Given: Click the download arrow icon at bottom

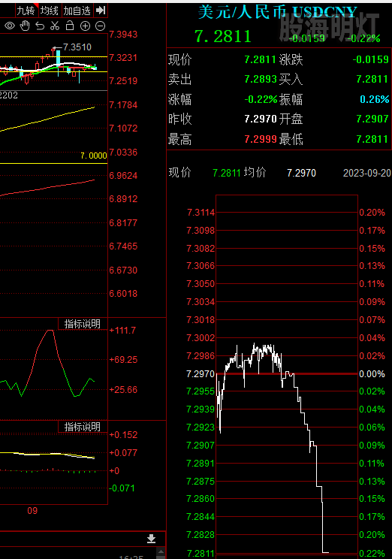Looking at the screenshot, I should click(151, 538).
